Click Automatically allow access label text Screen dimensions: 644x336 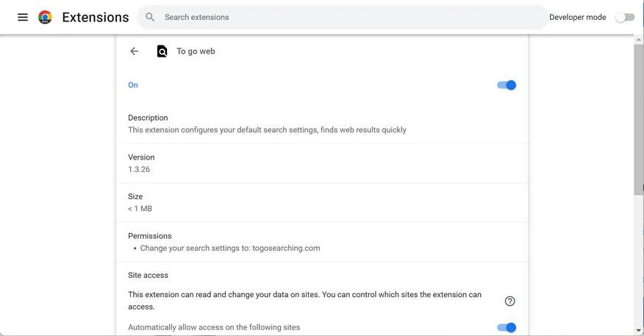[214, 327]
